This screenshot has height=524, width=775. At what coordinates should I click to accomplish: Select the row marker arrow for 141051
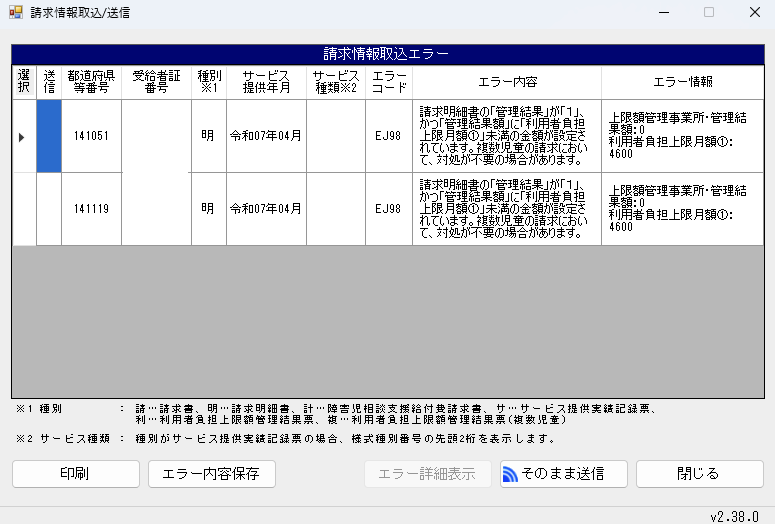pos(21,137)
